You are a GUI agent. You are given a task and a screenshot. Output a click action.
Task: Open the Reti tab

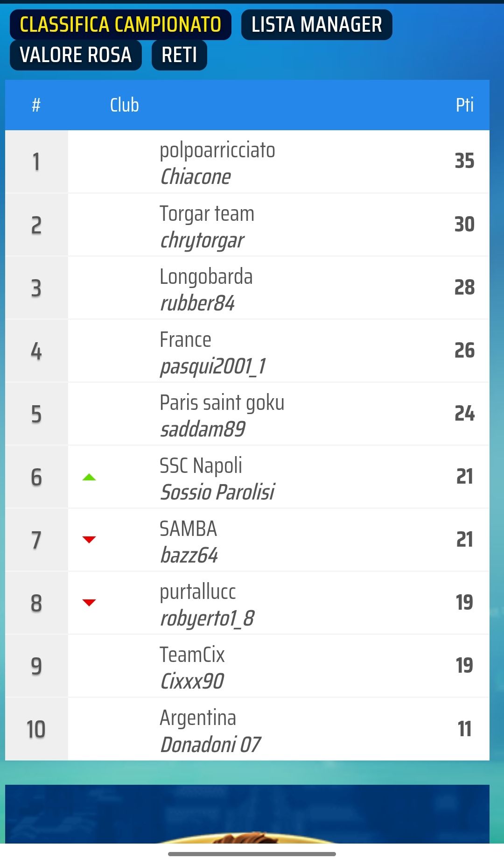coord(179,55)
